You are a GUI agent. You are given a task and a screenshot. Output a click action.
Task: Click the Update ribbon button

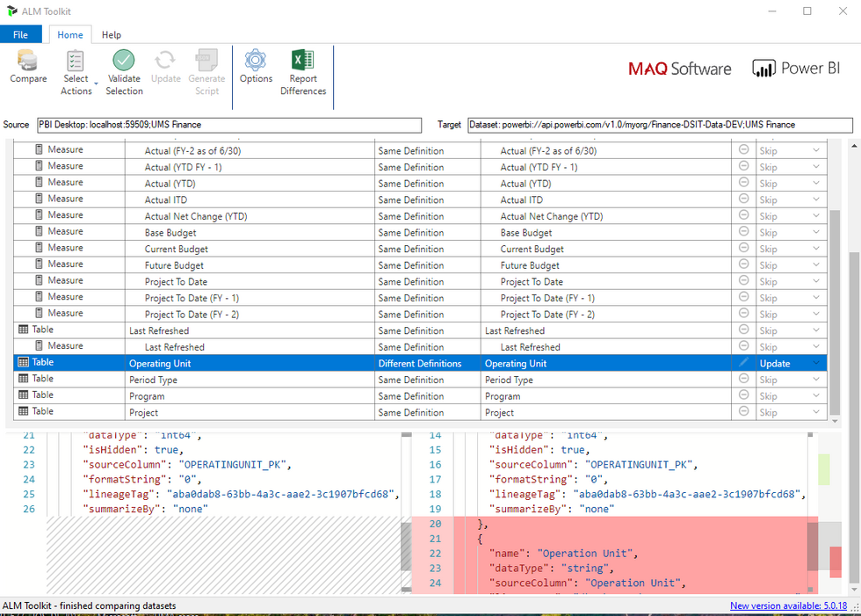tap(165, 67)
